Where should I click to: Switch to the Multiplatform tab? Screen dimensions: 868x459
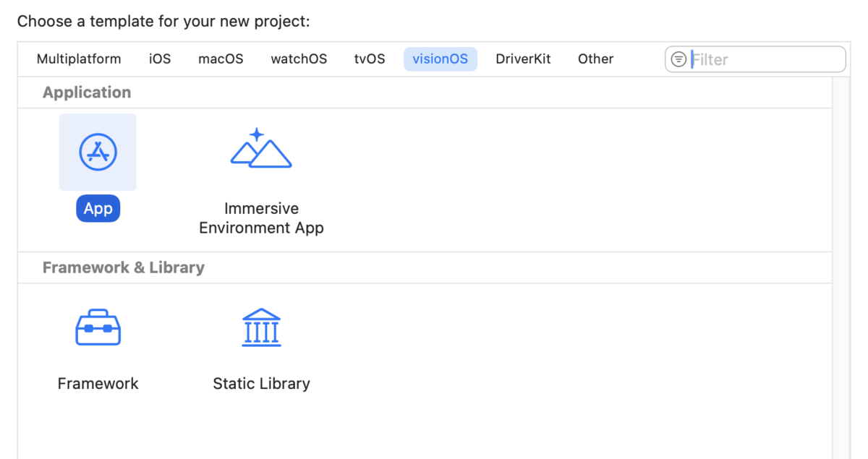(x=79, y=59)
